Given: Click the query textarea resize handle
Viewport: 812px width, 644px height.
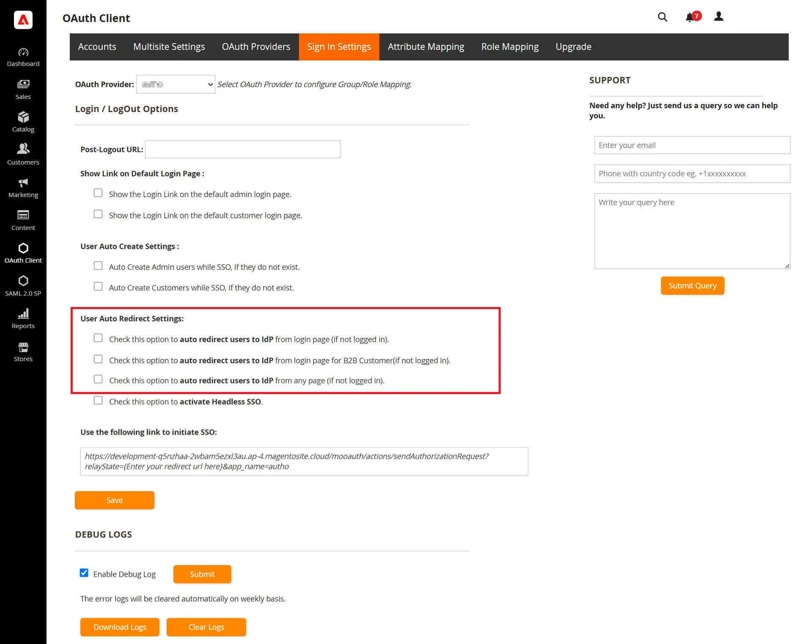Looking at the screenshot, I should click(x=787, y=266).
